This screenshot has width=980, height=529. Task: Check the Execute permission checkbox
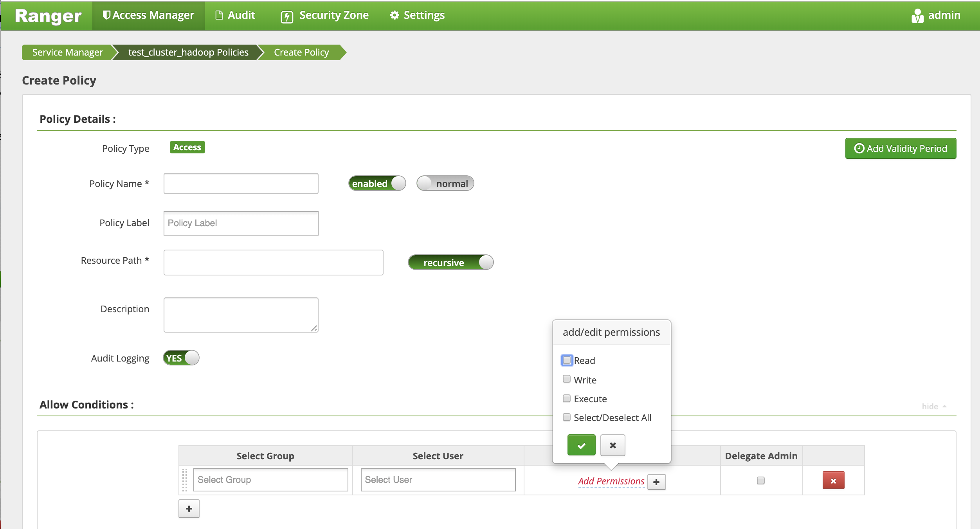click(567, 398)
